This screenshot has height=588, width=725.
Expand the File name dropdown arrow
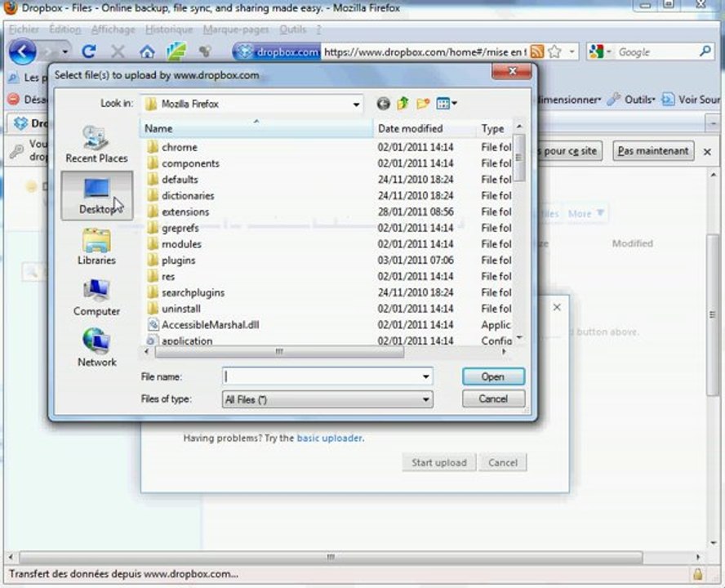426,376
